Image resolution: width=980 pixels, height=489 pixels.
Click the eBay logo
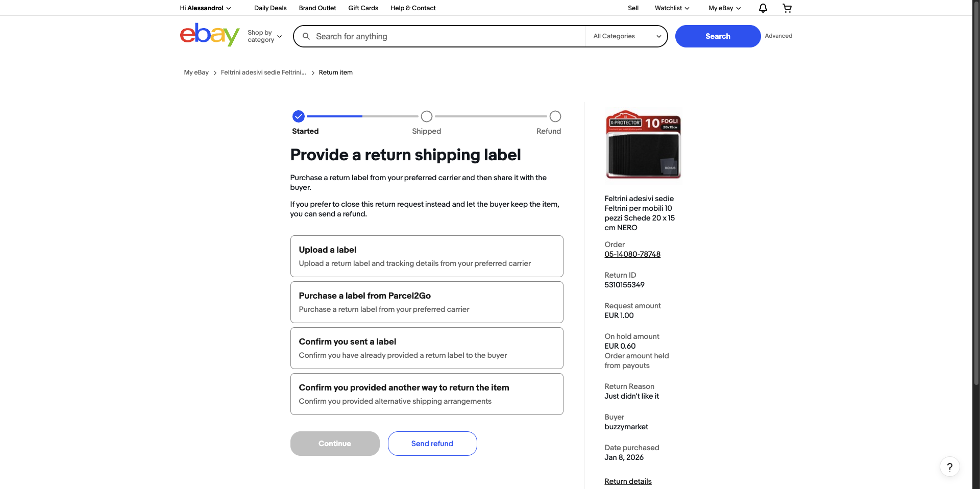pos(209,35)
